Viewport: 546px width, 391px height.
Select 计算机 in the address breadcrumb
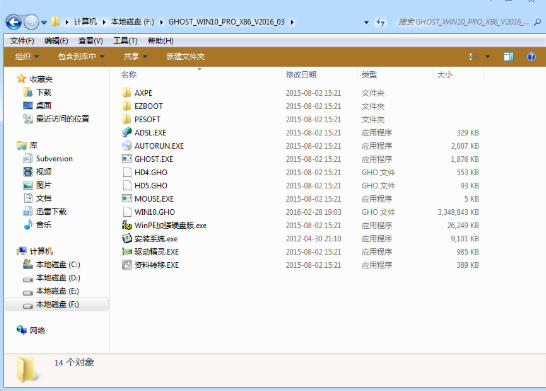[x=85, y=22]
